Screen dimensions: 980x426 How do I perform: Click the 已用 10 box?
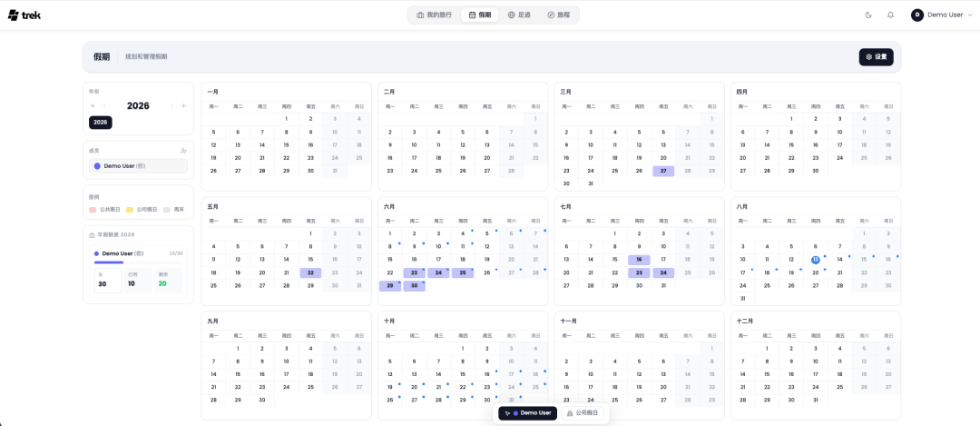[138, 281]
